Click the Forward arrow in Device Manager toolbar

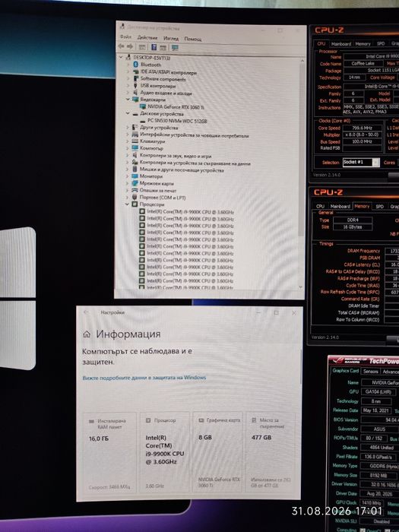click(x=130, y=46)
